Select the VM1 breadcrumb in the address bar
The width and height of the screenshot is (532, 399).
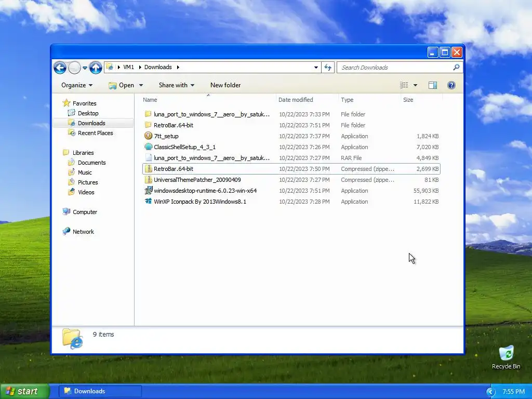point(129,67)
